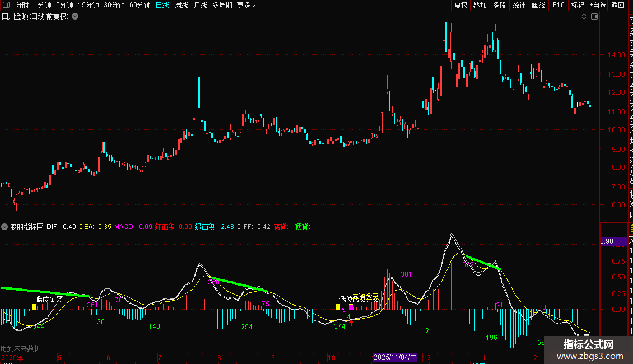The height and width of the screenshot is (364, 633).
Task: Click the 2025/11/04/二 date marker
Action: point(395,357)
